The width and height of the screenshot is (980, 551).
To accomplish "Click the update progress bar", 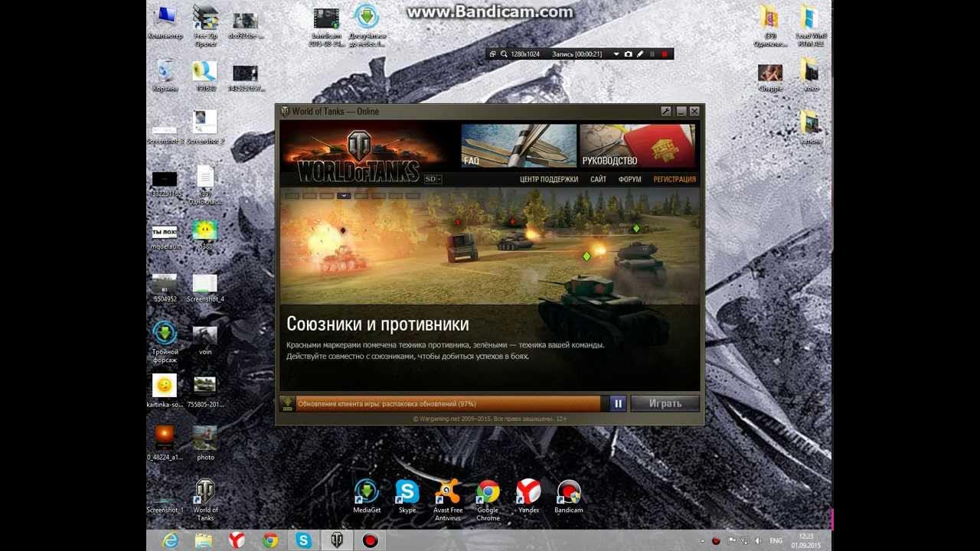I will click(x=452, y=403).
